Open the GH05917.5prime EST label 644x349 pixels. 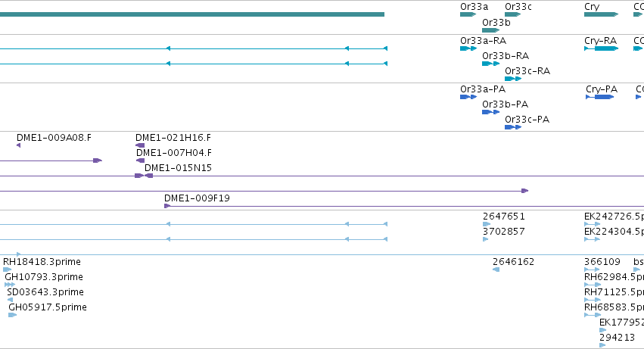48,308
